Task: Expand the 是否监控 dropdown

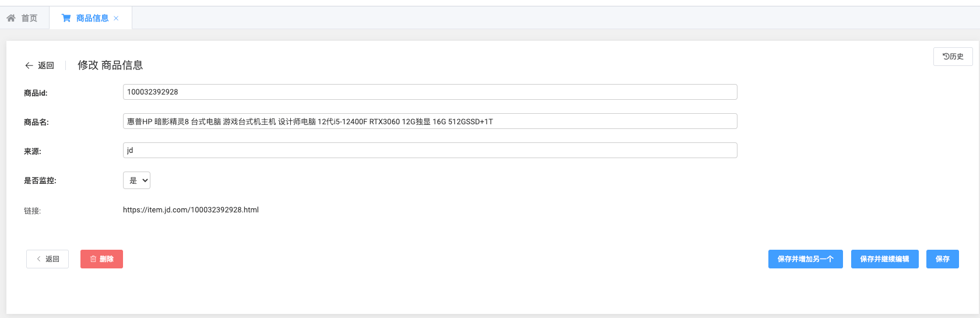Action: [136, 180]
